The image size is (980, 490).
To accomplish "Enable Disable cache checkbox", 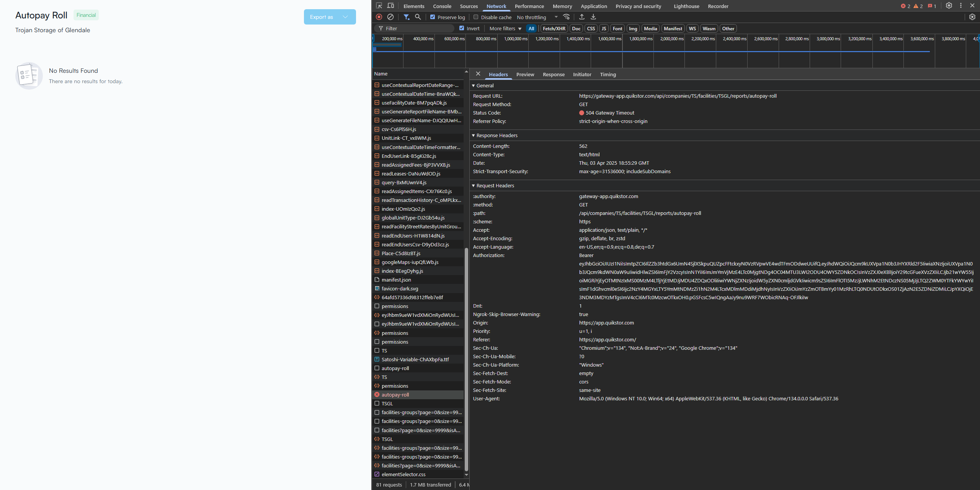I will point(476,17).
